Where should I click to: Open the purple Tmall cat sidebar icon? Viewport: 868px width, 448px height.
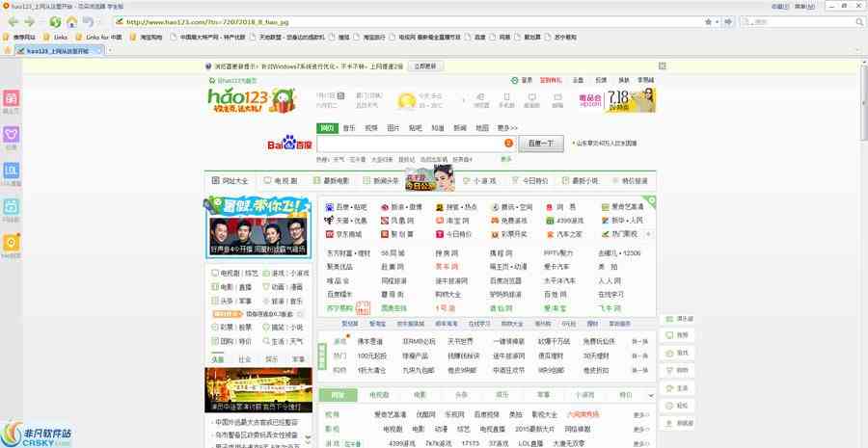[11, 135]
